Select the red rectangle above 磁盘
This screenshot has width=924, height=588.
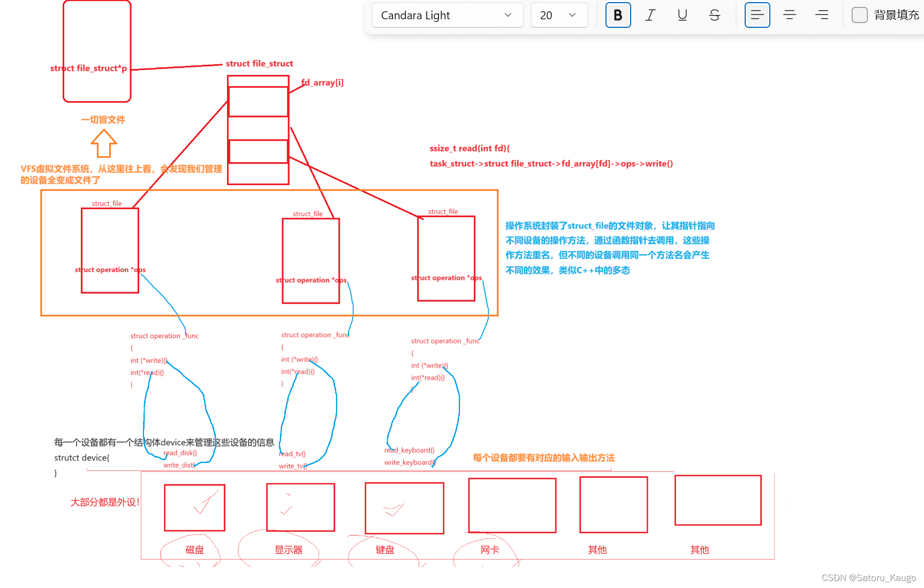click(x=194, y=508)
